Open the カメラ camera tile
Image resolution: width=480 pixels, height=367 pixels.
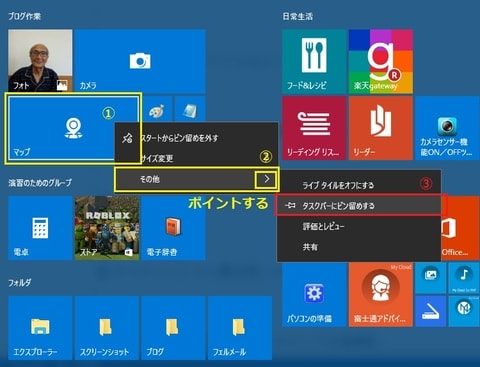pos(140,61)
